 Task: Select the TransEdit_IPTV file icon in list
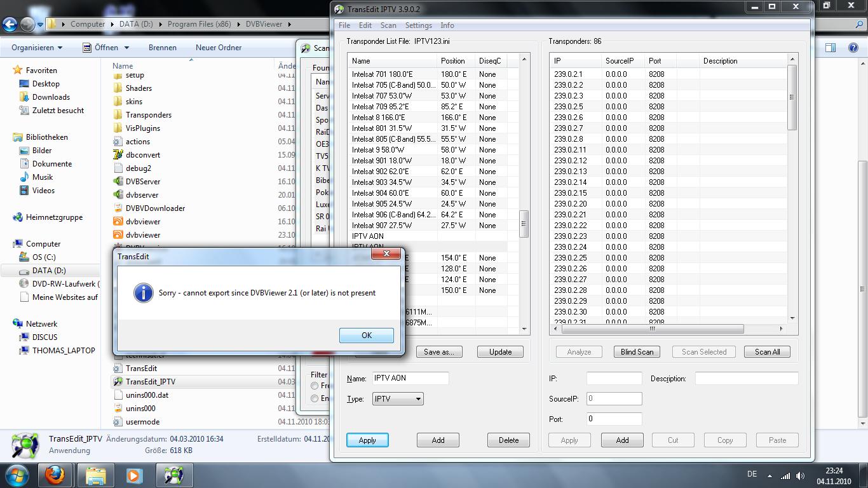[118, 382]
